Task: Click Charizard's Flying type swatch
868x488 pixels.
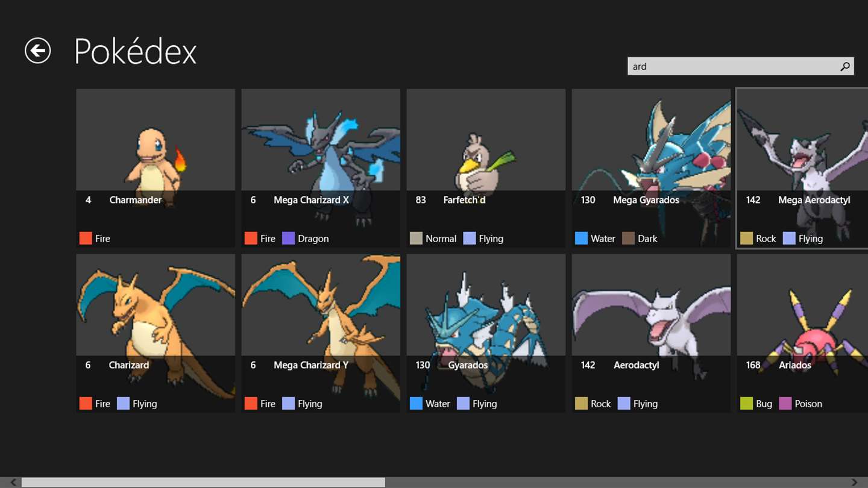Action: click(123, 404)
